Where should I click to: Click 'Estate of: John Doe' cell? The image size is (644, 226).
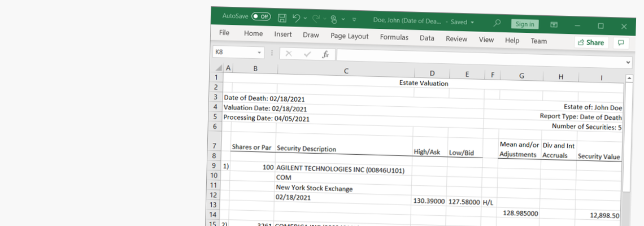(593, 107)
